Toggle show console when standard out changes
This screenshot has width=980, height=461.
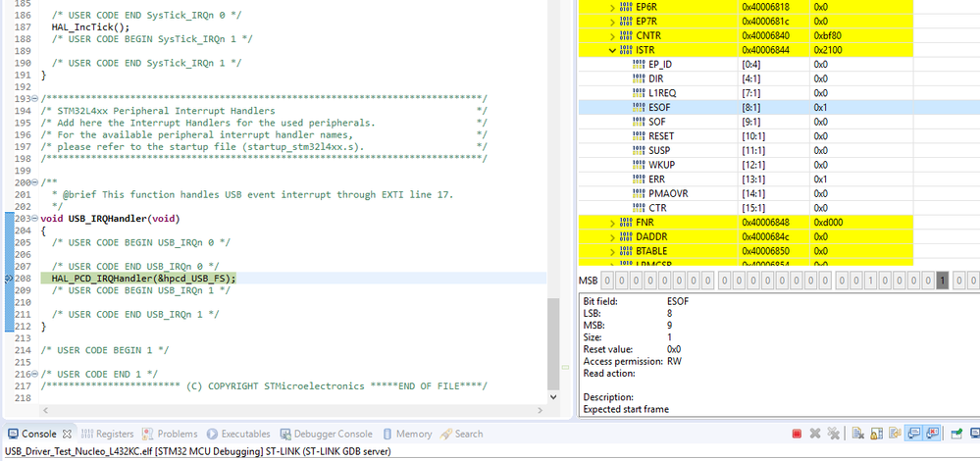click(913, 434)
